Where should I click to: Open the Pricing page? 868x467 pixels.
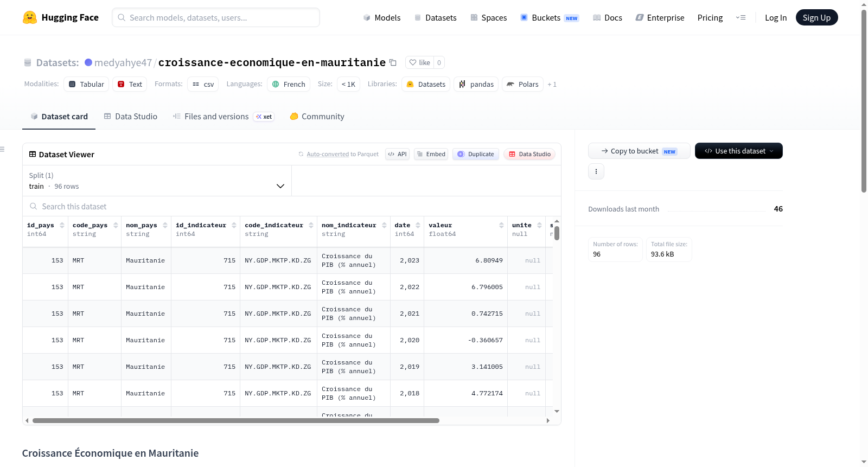point(710,17)
